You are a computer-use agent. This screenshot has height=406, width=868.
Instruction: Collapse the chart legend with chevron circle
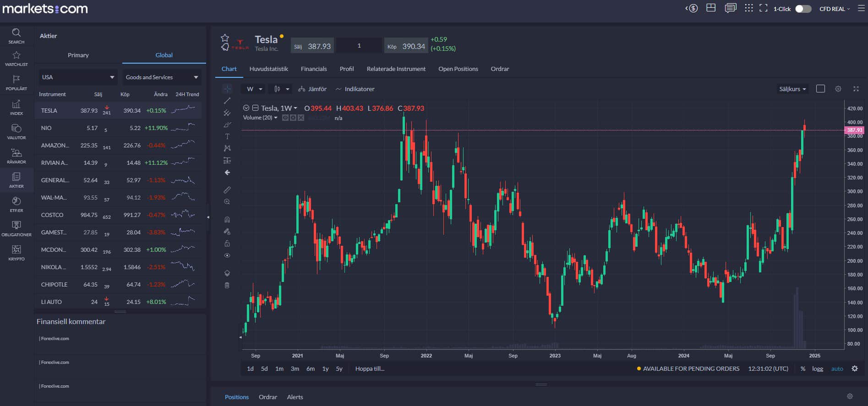[x=246, y=108]
